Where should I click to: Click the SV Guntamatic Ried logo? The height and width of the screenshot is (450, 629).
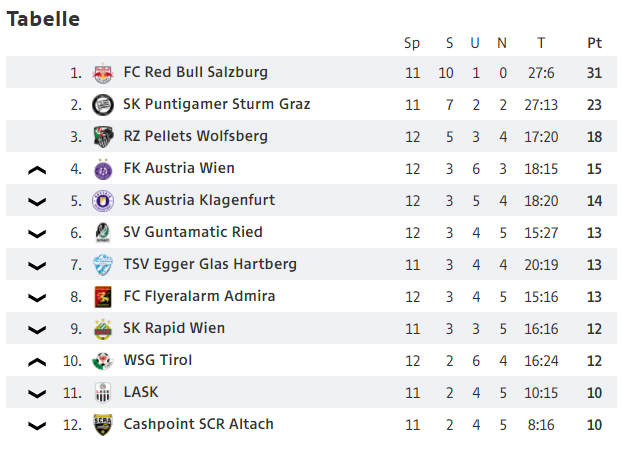tap(103, 233)
